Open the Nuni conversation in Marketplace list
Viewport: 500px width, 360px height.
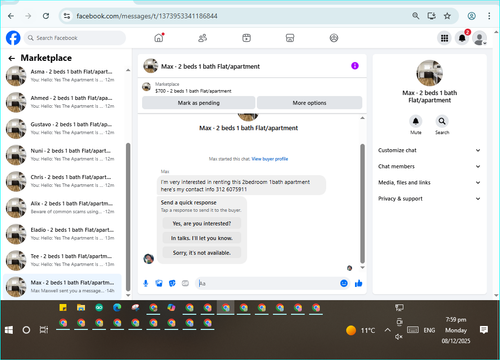click(62, 155)
